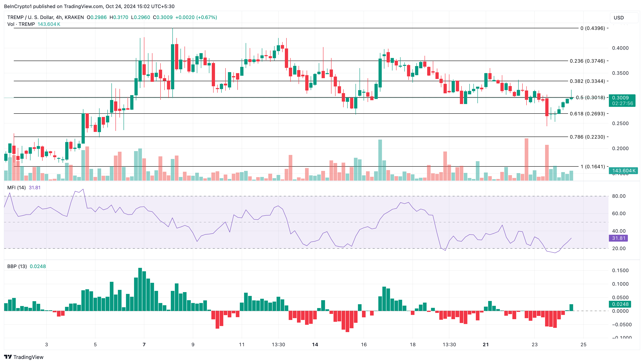Select the BBP (13) indicator legend
The height and width of the screenshot is (364, 644).
tap(17, 266)
